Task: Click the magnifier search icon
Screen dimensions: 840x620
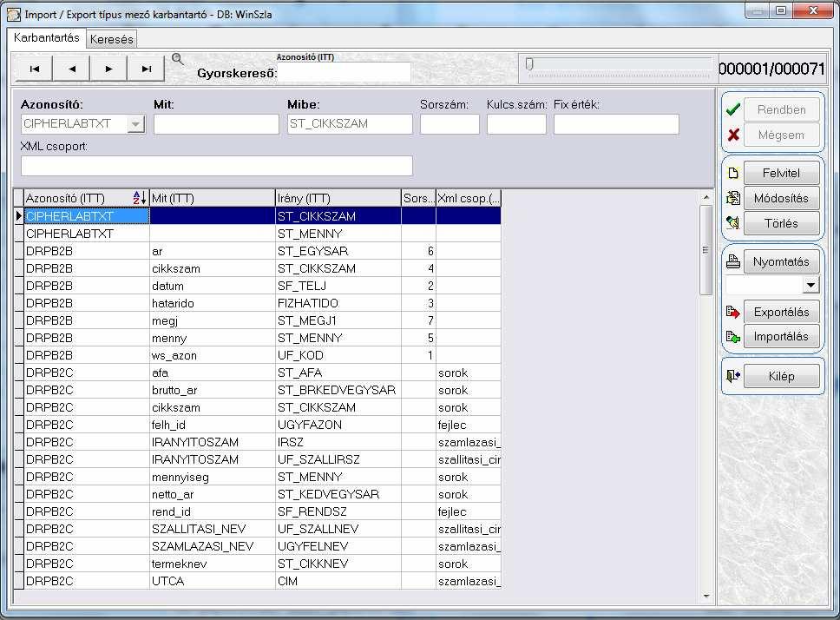Action: click(x=177, y=59)
